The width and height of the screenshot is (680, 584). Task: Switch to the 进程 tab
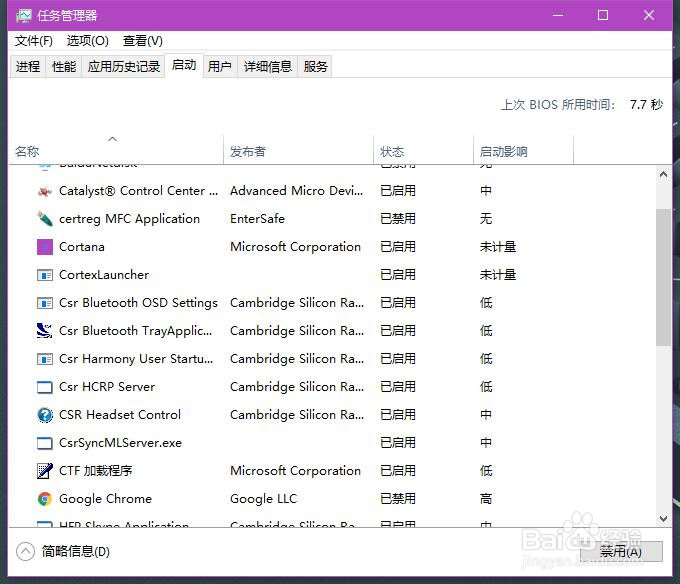point(28,66)
